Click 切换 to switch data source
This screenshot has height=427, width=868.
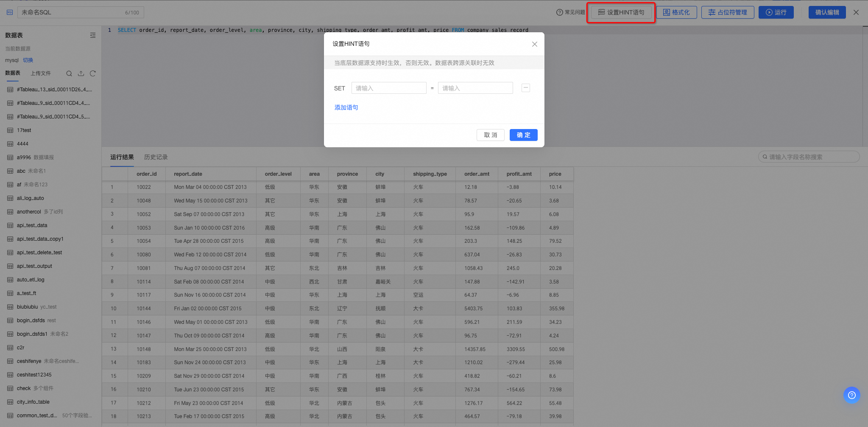click(x=28, y=60)
